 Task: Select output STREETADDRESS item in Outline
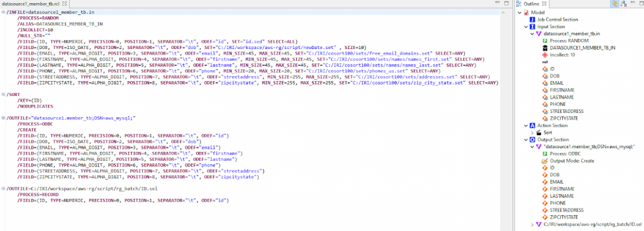coord(566,210)
